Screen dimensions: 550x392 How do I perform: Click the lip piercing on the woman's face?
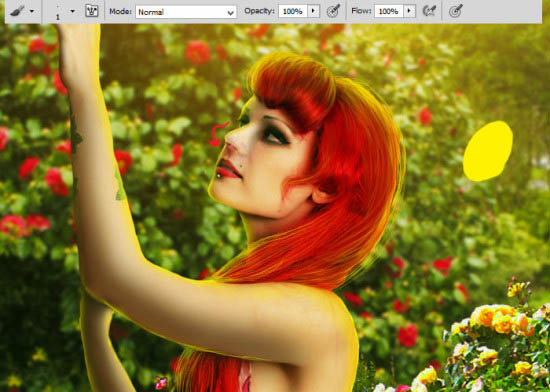click(219, 175)
